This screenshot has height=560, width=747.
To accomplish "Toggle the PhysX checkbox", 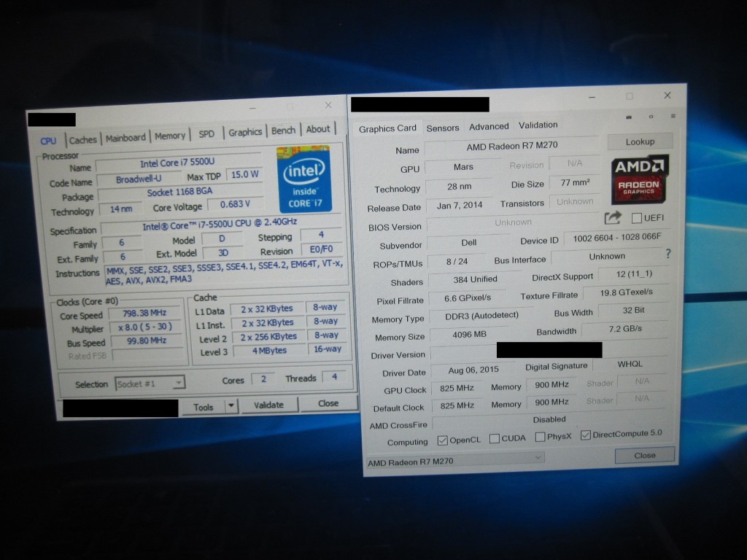I will pyautogui.click(x=540, y=437).
